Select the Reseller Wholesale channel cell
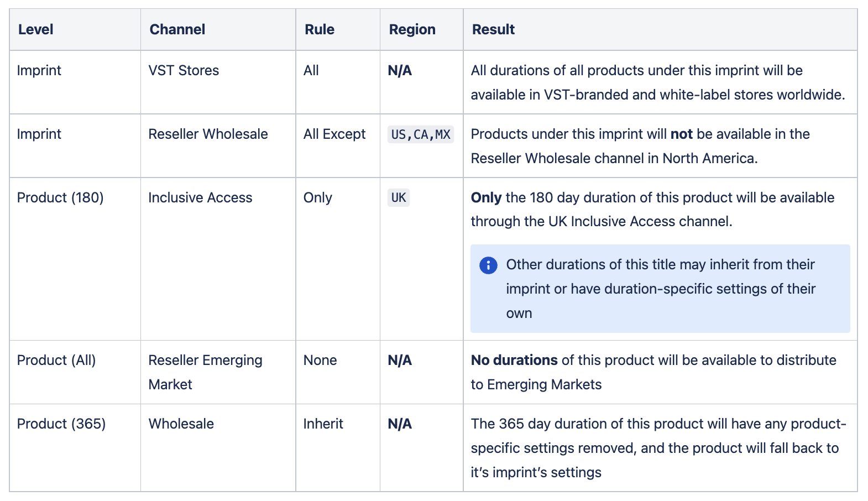The image size is (868, 501). 218,146
